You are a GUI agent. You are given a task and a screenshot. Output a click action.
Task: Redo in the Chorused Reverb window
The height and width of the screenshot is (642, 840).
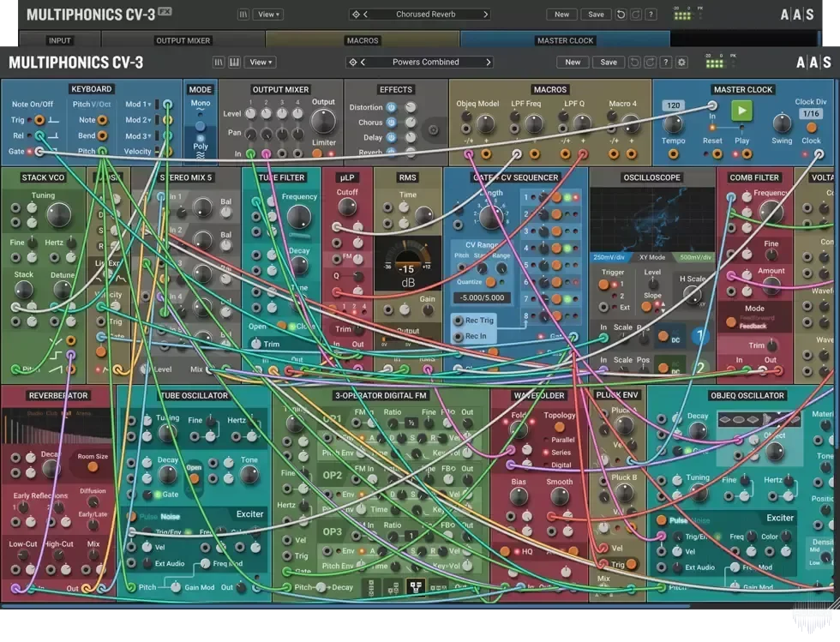pyautogui.click(x=636, y=15)
